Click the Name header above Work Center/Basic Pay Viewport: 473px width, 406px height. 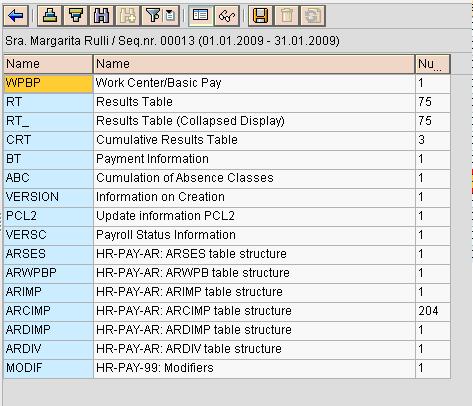(x=254, y=64)
